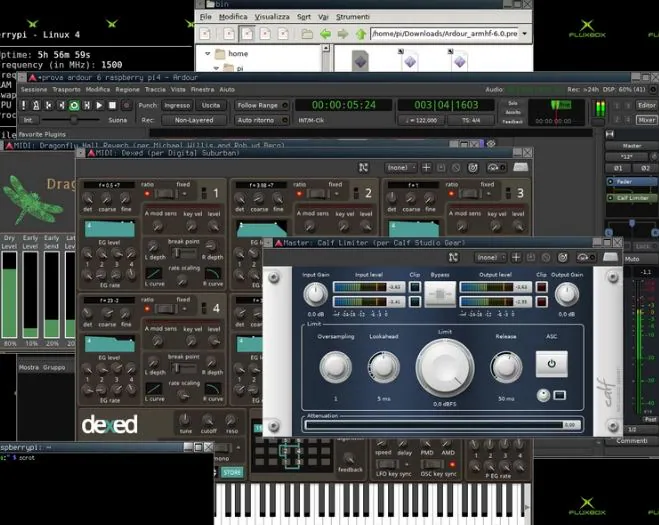This screenshot has height=525, width=659.
Task: Toggle the green loop playback button
Action: tap(74, 105)
